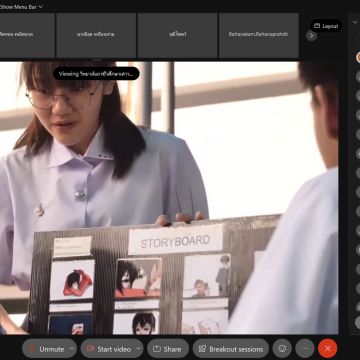Start video with the camera button

(x=108, y=349)
